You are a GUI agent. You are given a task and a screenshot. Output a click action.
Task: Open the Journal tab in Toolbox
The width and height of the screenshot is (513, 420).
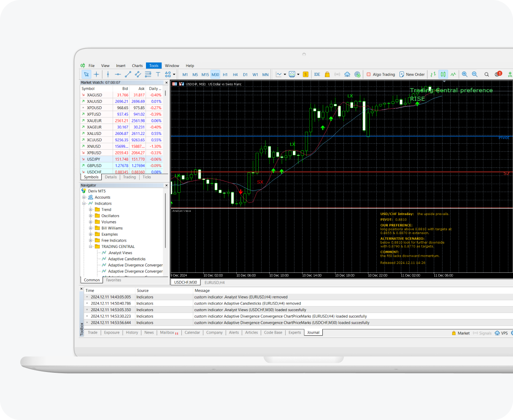[x=313, y=332]
